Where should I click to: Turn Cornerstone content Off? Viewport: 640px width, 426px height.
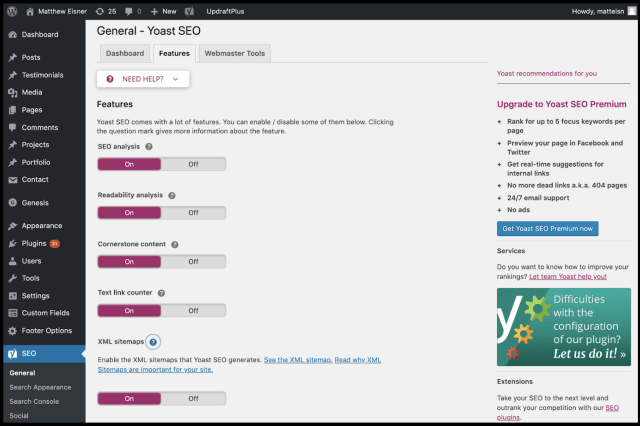(x=193, y=262)
